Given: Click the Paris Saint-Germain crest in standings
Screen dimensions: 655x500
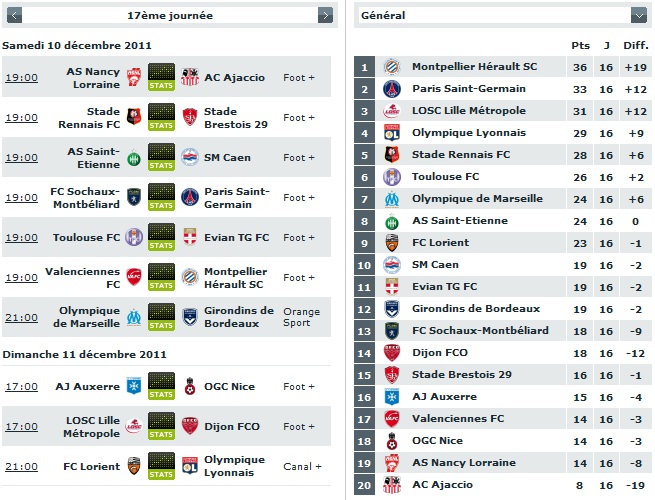Looking at the screenshot, I should (392, 89).
